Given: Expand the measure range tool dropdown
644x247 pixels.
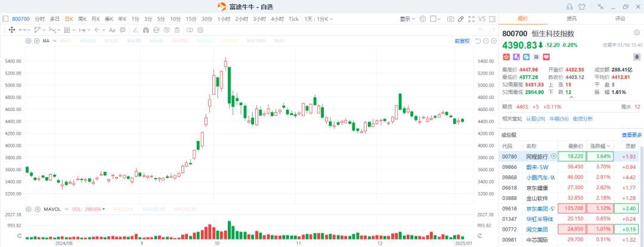Looking at the screenshot, I should coord(89,30).
